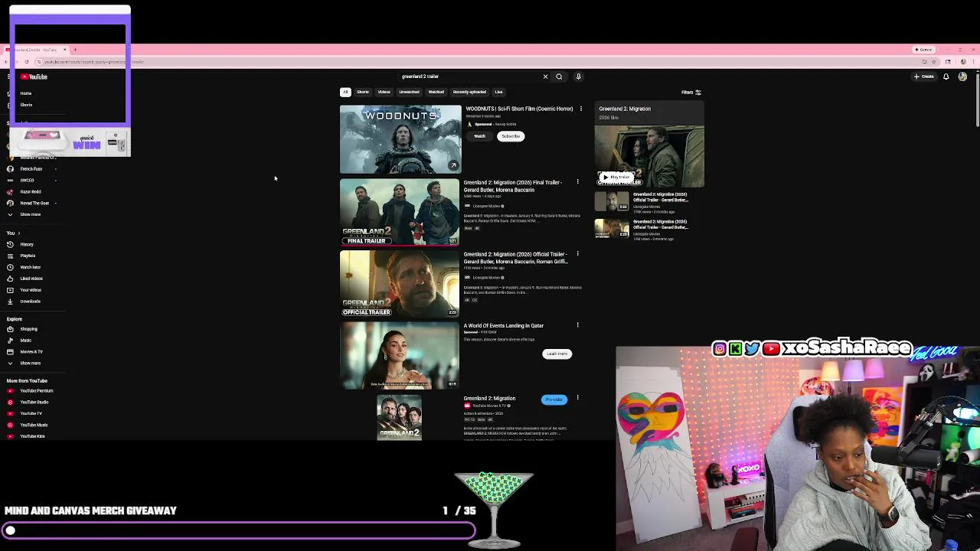Click Watch button for WOODNUTS

(479, 136)
